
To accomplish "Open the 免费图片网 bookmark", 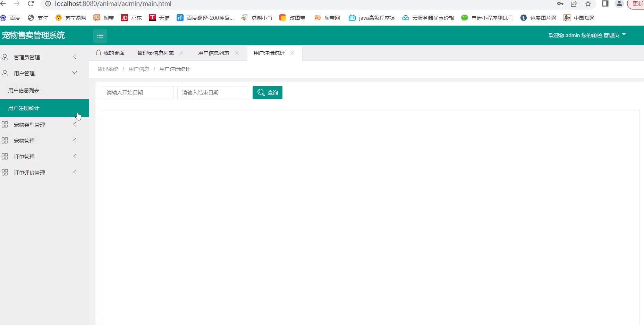I will (x=538, y=18).
